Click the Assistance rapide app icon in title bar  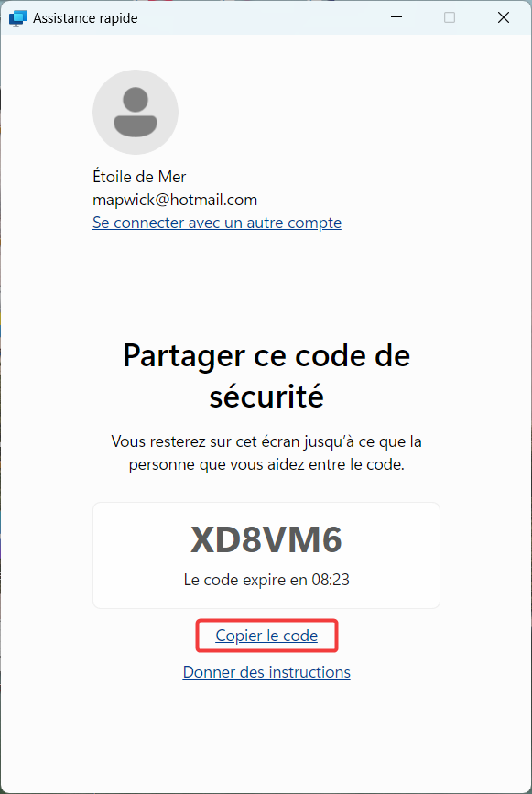tap(17, 17)
